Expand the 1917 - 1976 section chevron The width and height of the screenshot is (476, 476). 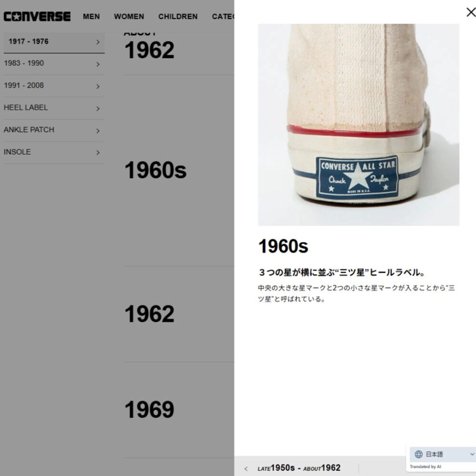(98, 42)
